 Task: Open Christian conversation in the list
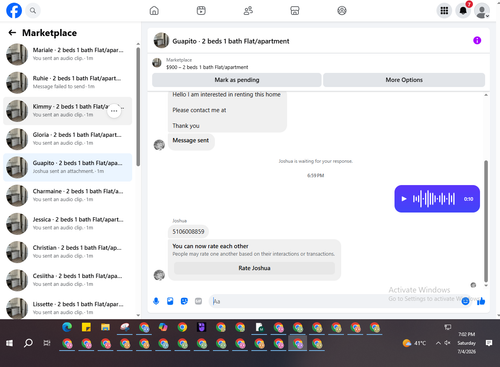tap(67, 252)
